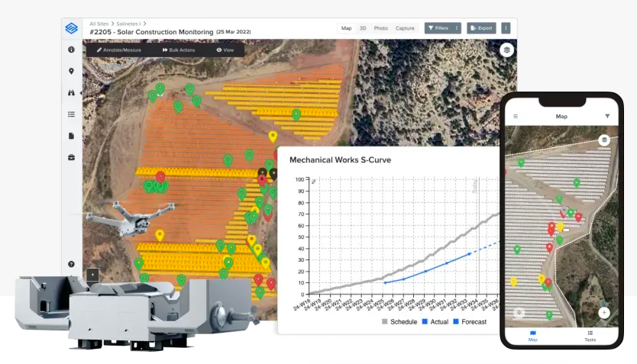Click the Export button
Image resolution: width=637 pixels, height=364 pixels.
(x=481, y=28)
